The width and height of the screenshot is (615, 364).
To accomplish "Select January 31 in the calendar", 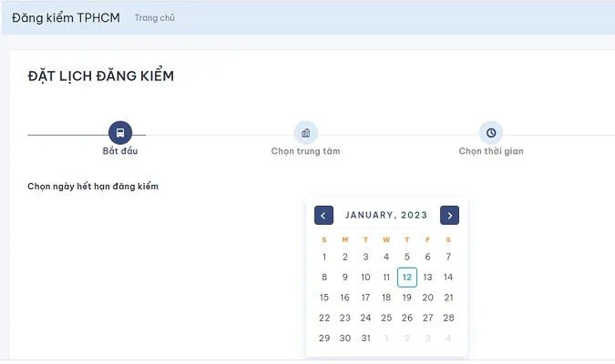I will coord(365,338).
